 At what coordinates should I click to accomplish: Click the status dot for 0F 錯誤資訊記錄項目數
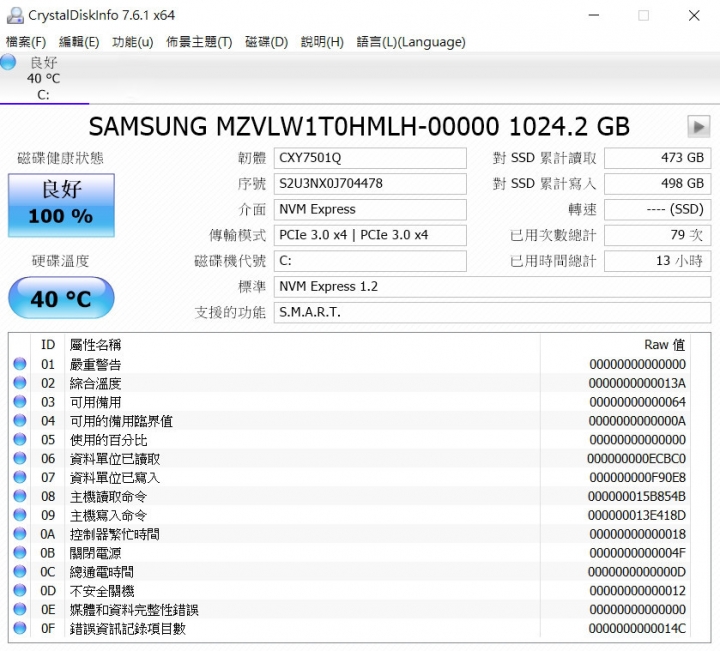(20, 628)
